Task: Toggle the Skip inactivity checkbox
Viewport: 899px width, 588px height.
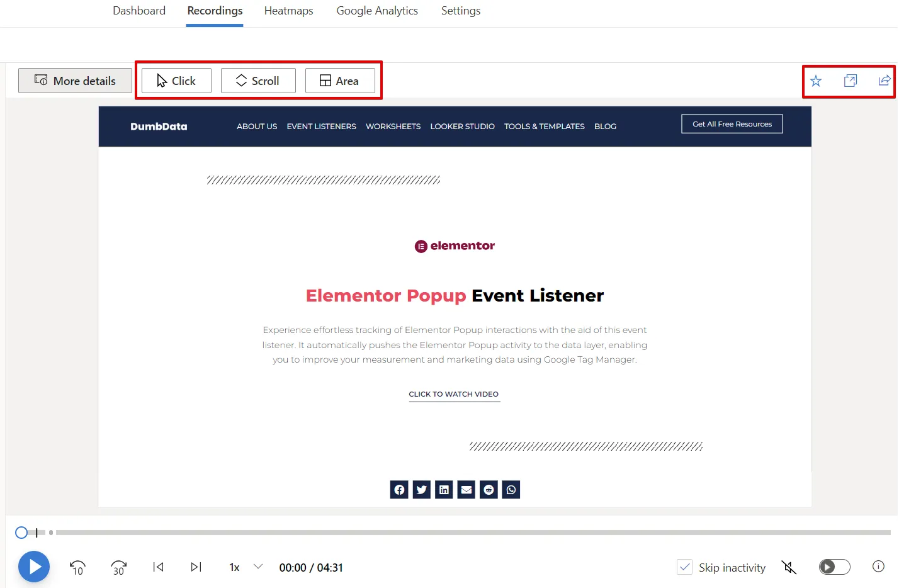Action: pos(685,567)
